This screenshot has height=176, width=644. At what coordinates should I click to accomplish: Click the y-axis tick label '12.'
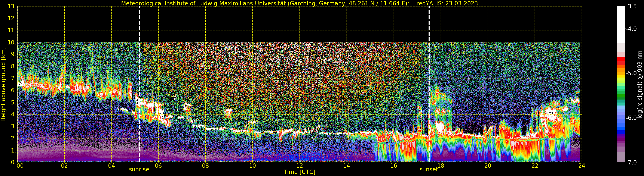coord(12,18)
